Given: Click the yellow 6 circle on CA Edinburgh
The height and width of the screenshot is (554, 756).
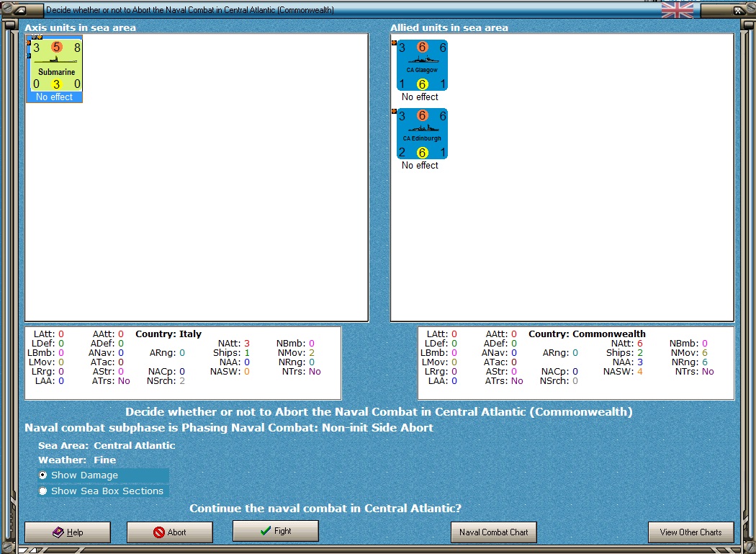Looking at the screenshot, I should 423,153.
